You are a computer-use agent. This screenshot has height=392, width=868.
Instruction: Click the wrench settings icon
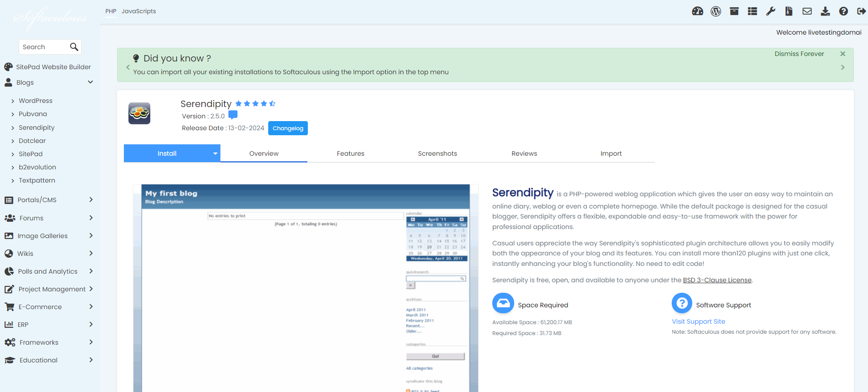click(771, 11)
